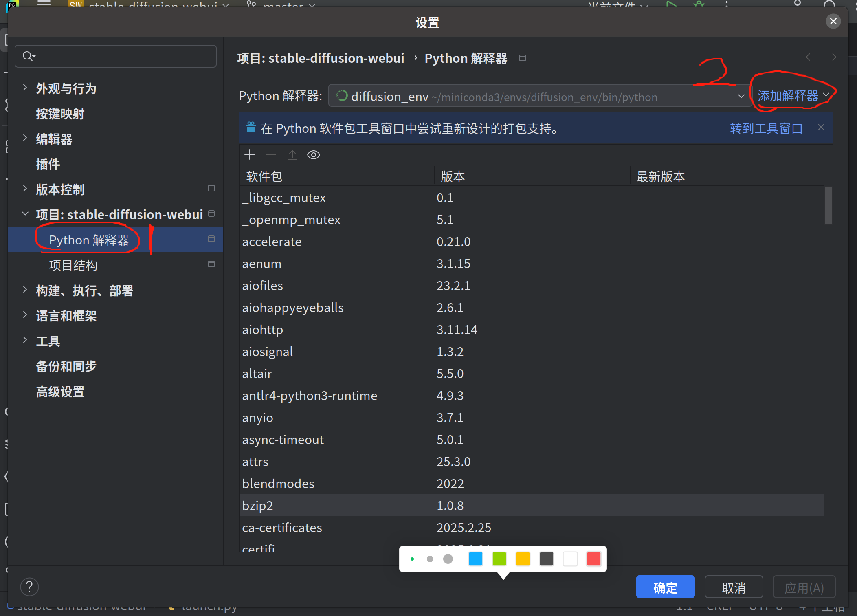
Task: Click the blue OK (确定) button
Action: [665, 587]
